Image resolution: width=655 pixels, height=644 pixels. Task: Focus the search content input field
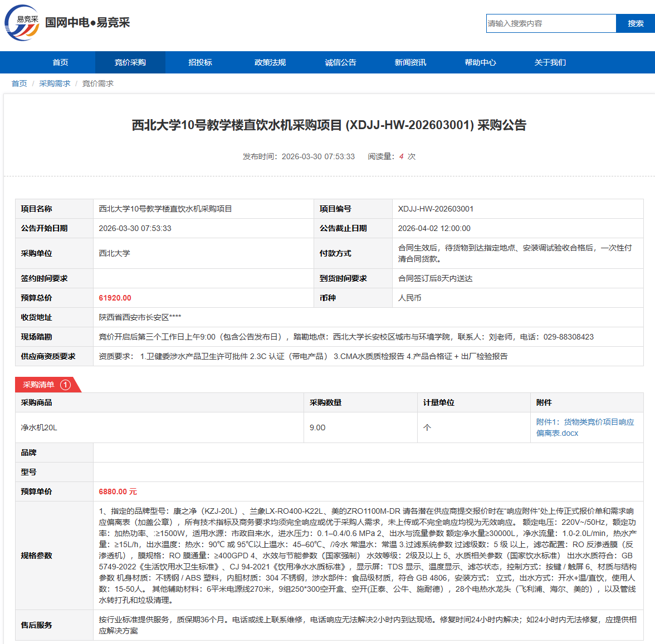coord(550,23)
